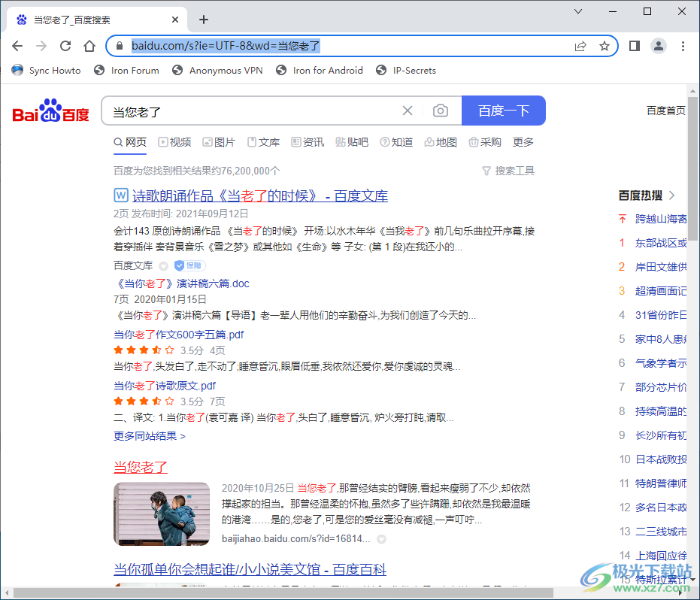Open 《当你老了》演讲稿六篇.doc link

(182, 283)
